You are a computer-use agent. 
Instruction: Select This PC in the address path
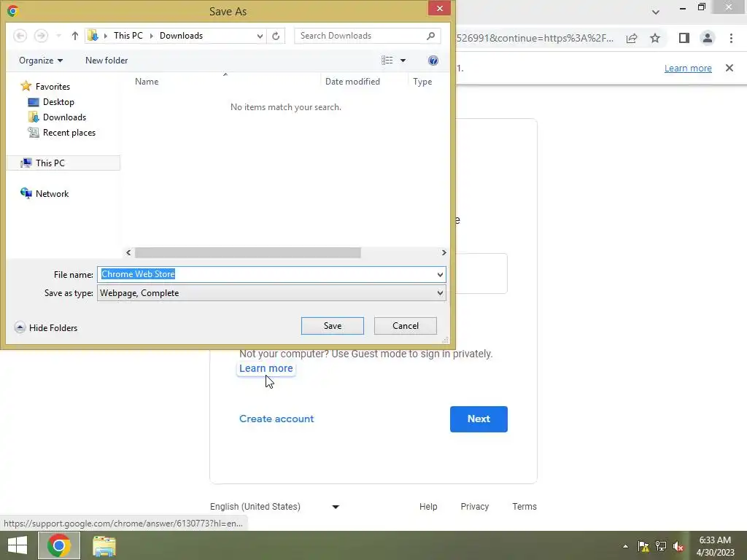[x=128, y=36]
